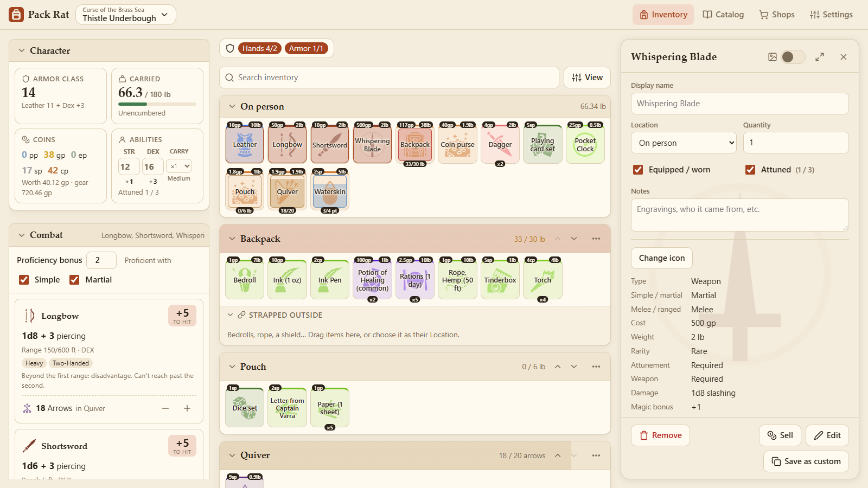868x488 pixels.
Task: Open the Location dropdown On person
Action: (684, 143)
